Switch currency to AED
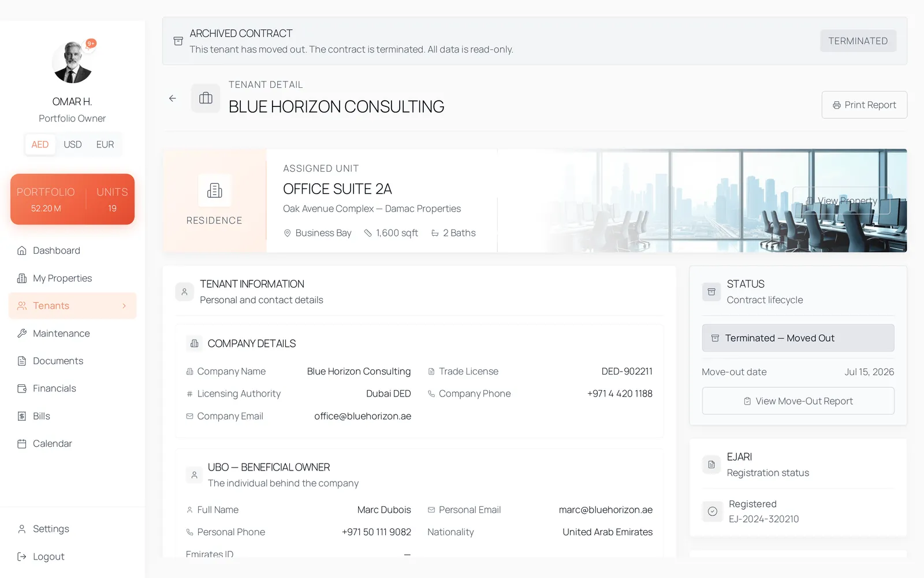The width and height of the screenshot is (924, 578). [40, 144]
